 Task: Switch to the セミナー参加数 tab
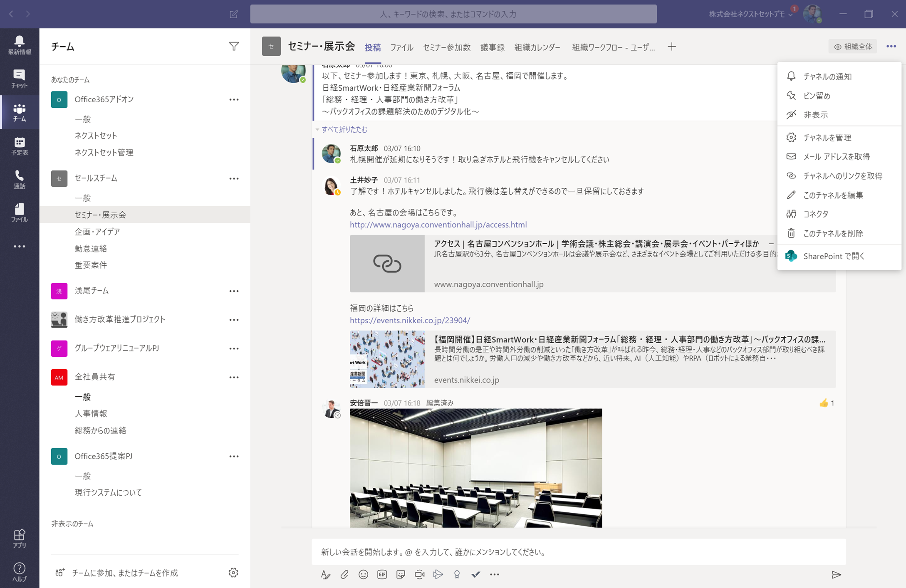(447, 47)
